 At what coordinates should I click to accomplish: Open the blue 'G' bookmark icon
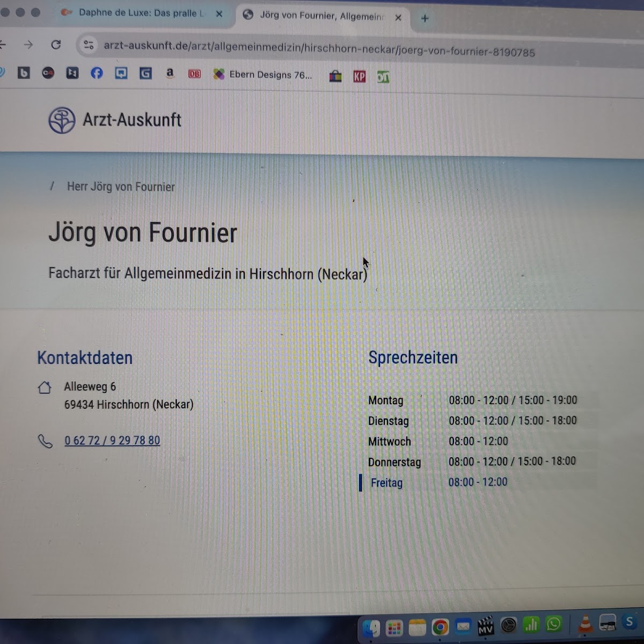[x=145, y=73]
